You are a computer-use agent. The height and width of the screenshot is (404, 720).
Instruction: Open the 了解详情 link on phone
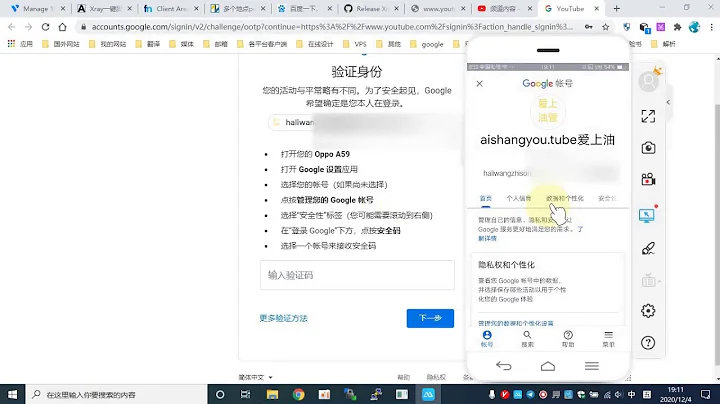487,238
